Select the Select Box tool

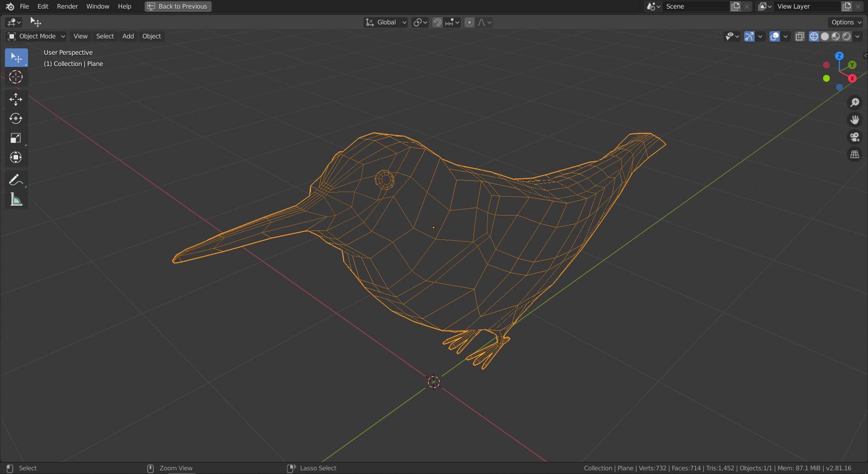tap(16, 58)
